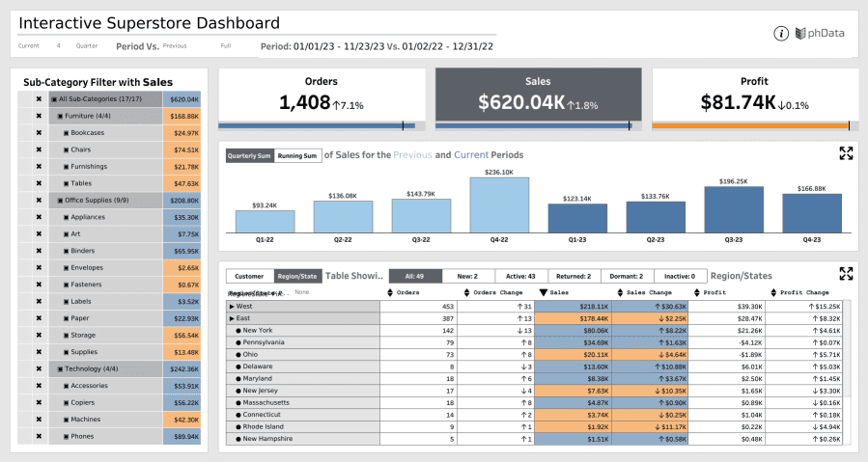
Task: Uncheck the Binders sub-category box
Action: 67,251
